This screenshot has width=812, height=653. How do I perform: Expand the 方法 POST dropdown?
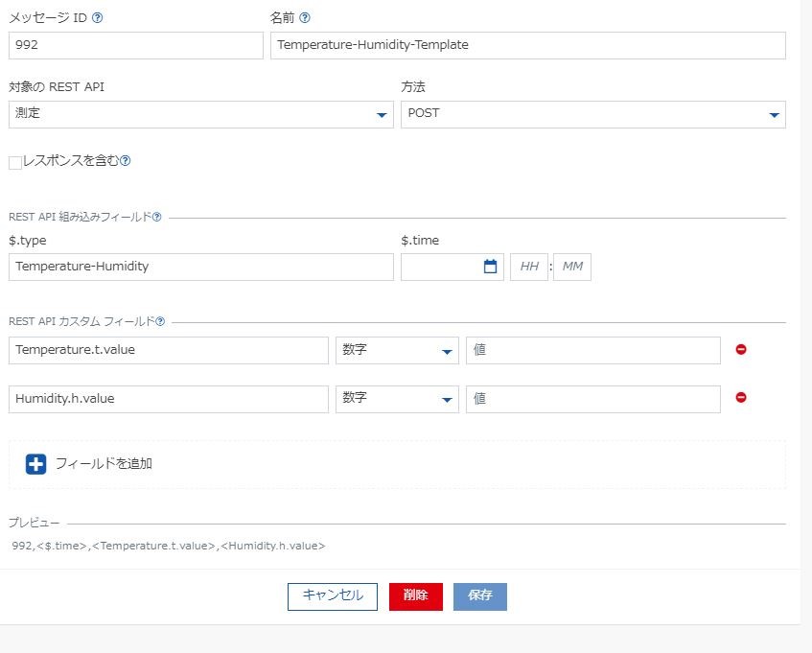coord(592,114)
